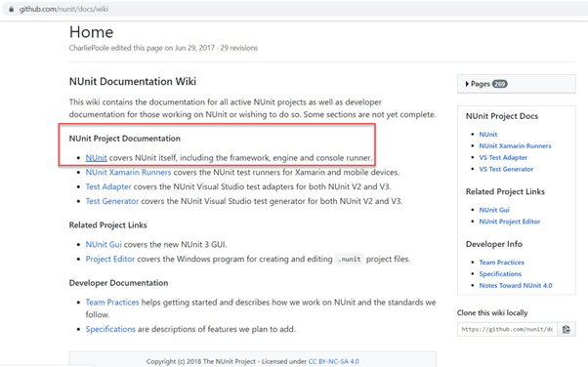Click the .nunit code snippet
This screenshot has height=367, width=588.
(349, 259)
